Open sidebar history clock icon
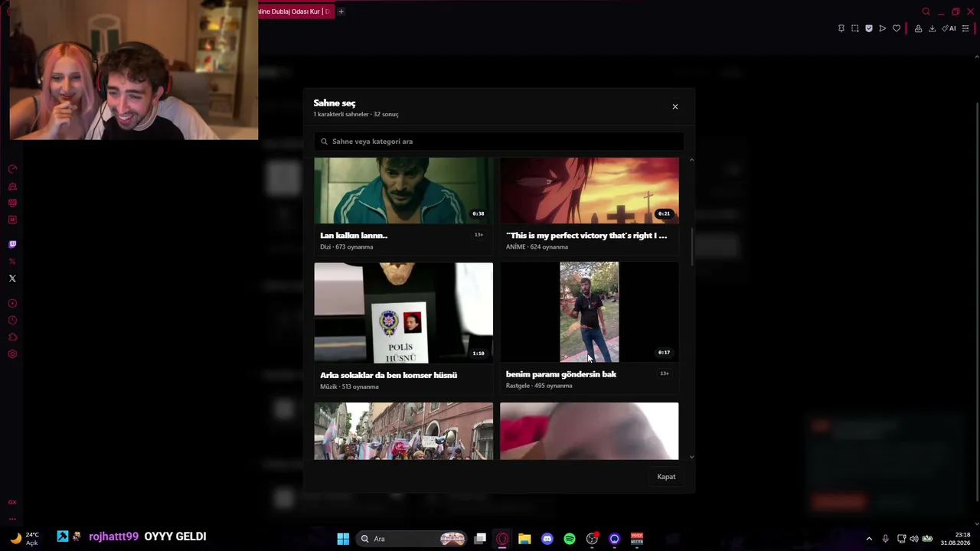Image resolution: width=980 pixels, height=551 pixels. point(12,321)
